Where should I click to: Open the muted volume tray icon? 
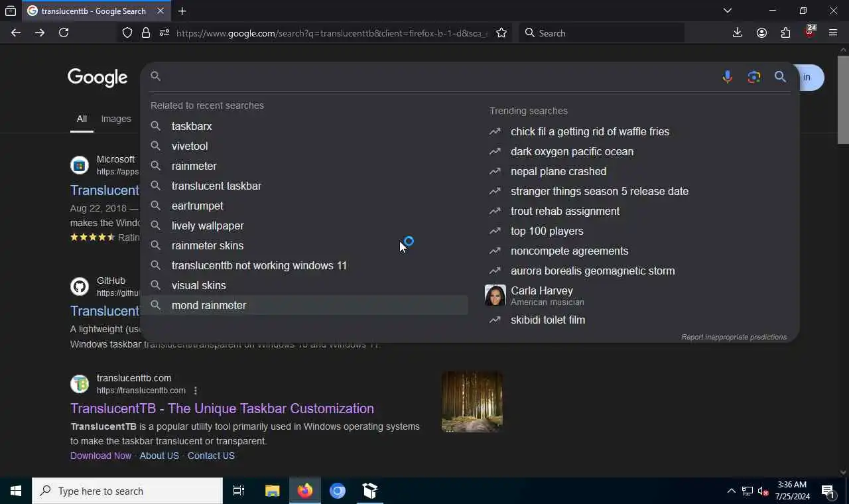(763, 491)
